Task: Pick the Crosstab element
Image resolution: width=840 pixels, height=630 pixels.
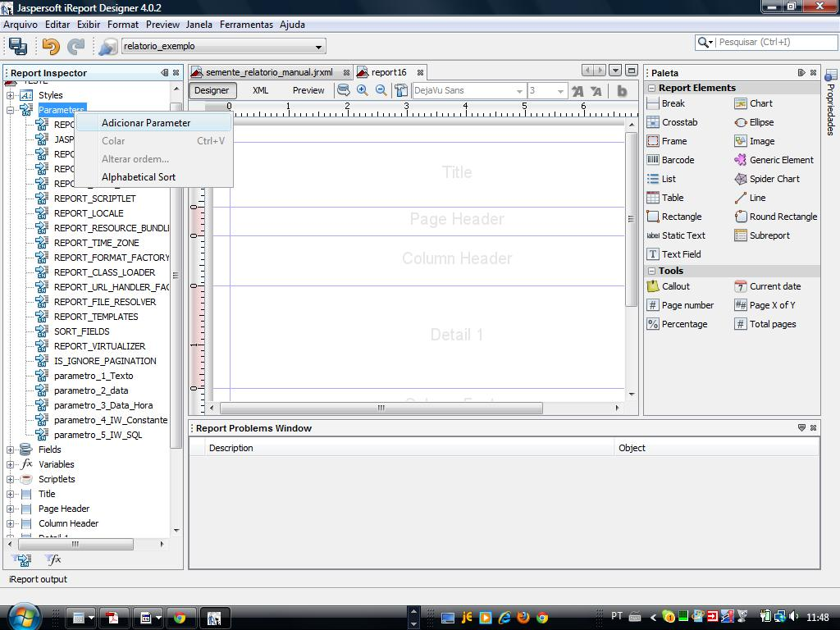Action: [672, 122]
